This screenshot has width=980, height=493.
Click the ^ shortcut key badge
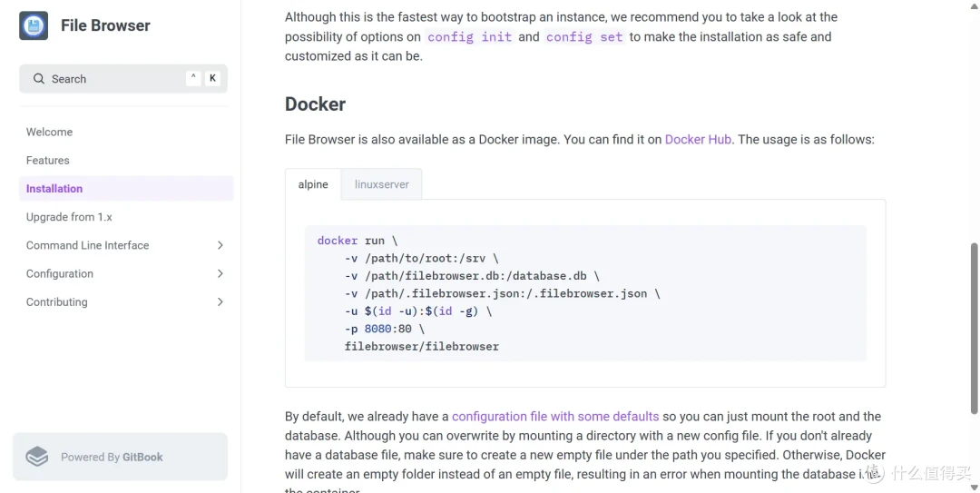click(x=193, y=78)
